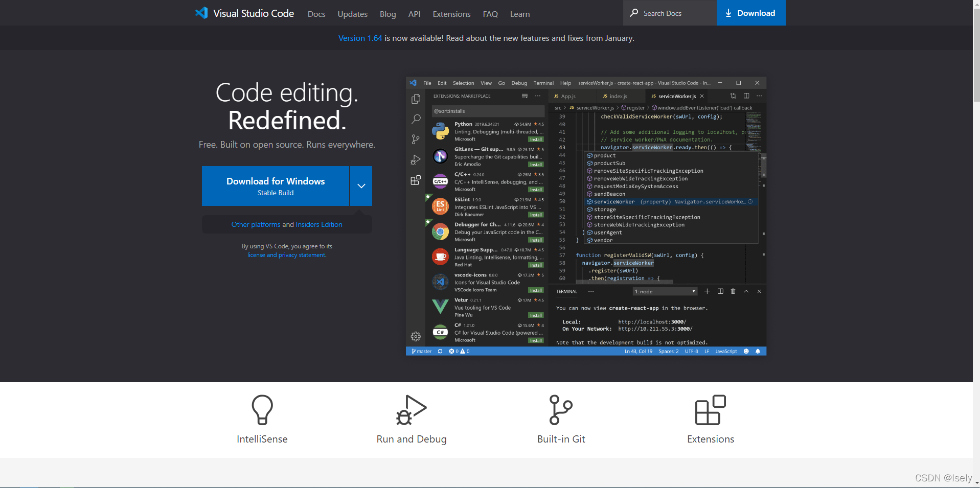Open the File menu in the editor screenshot
This screenshot has width=980, height=488.
pyautogui.click(x=427, y=83)
